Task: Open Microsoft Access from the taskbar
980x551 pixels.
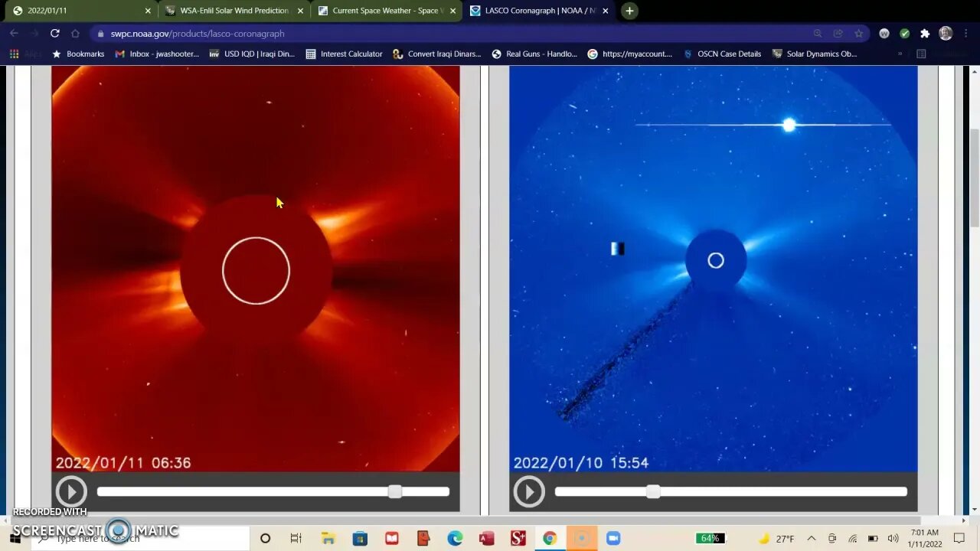Action: (486, 539)
